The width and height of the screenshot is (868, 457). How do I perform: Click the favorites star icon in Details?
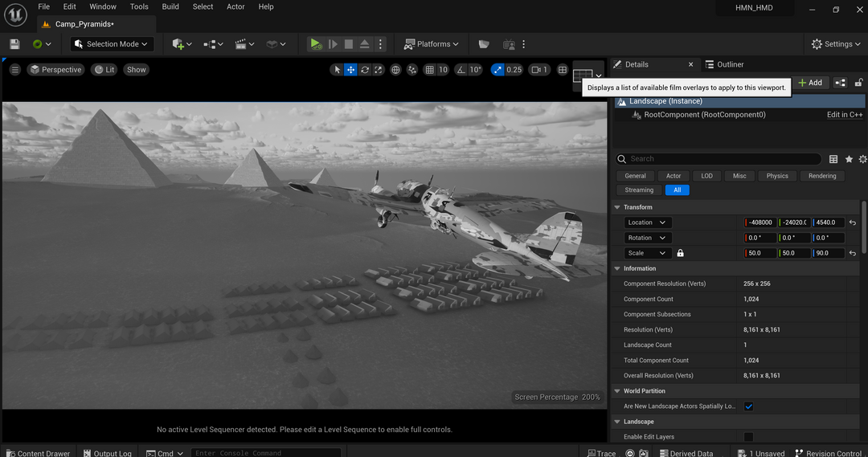[849, 159]
